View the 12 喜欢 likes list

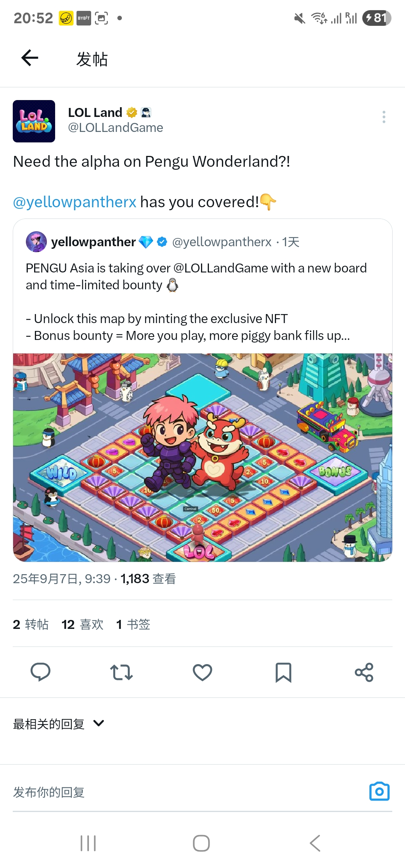click(x=82, y=624)
